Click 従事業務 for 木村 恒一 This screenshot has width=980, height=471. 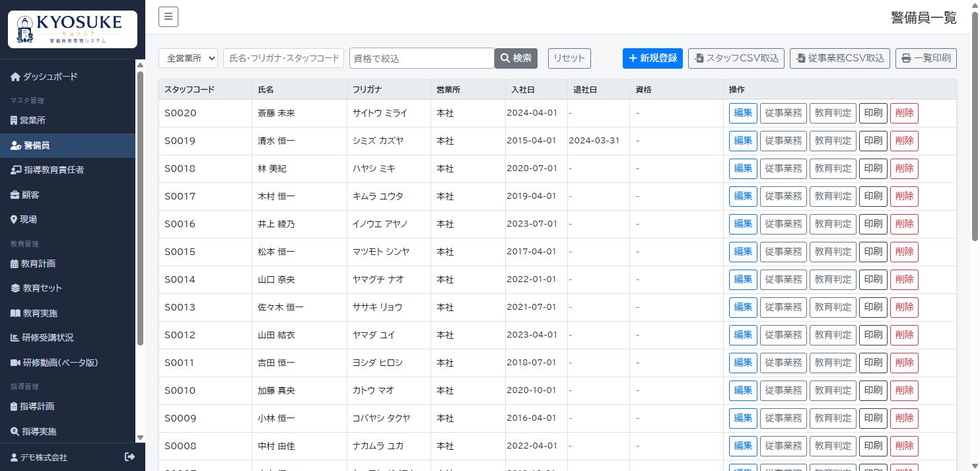[783, 196]
